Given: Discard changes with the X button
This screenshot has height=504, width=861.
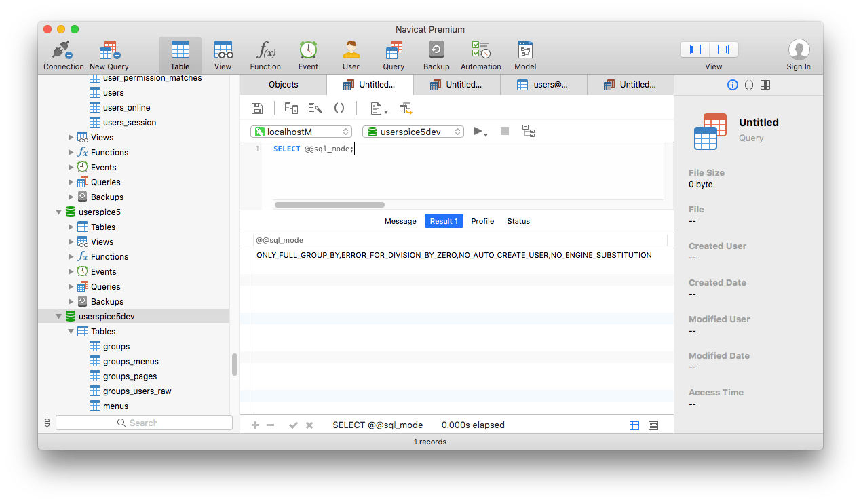Looking at the screenshot, I should click(309, 425).
